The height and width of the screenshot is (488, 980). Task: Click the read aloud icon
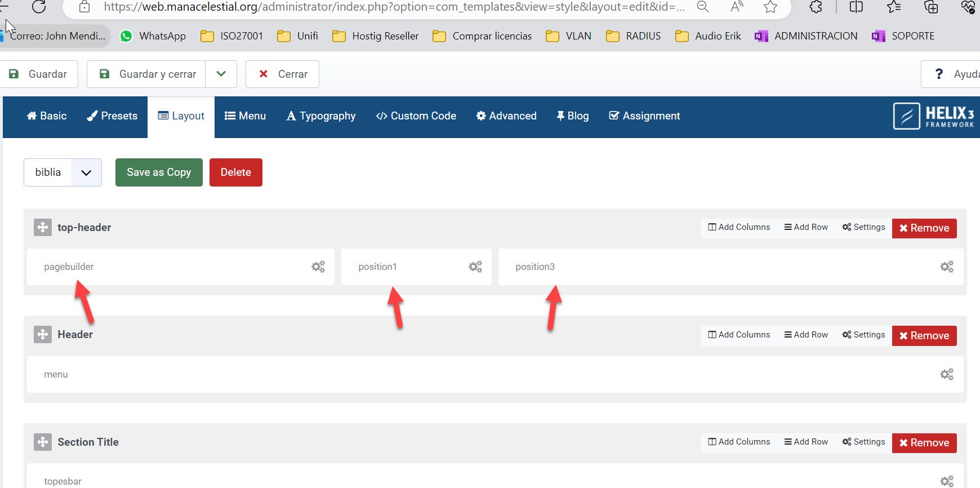[737, 7]
